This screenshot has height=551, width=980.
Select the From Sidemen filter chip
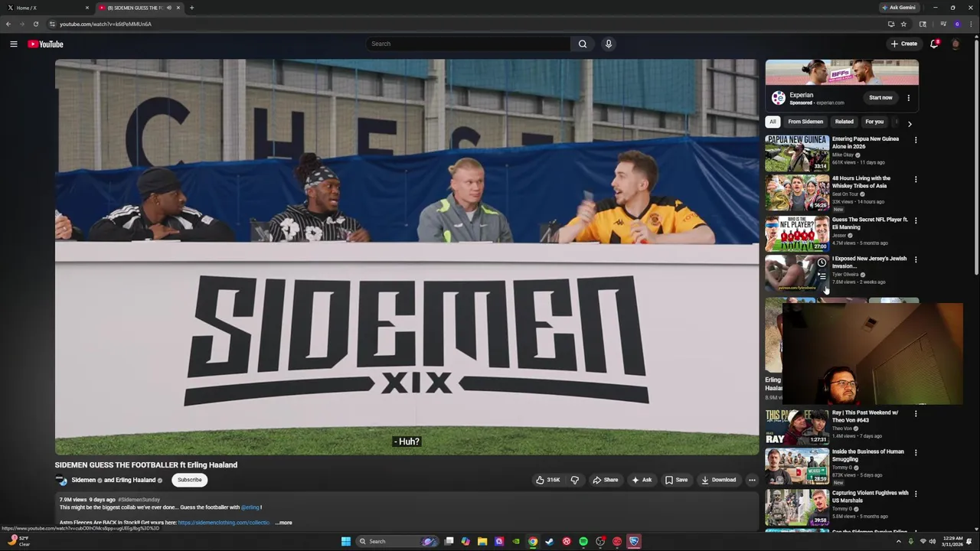point(805,122)
